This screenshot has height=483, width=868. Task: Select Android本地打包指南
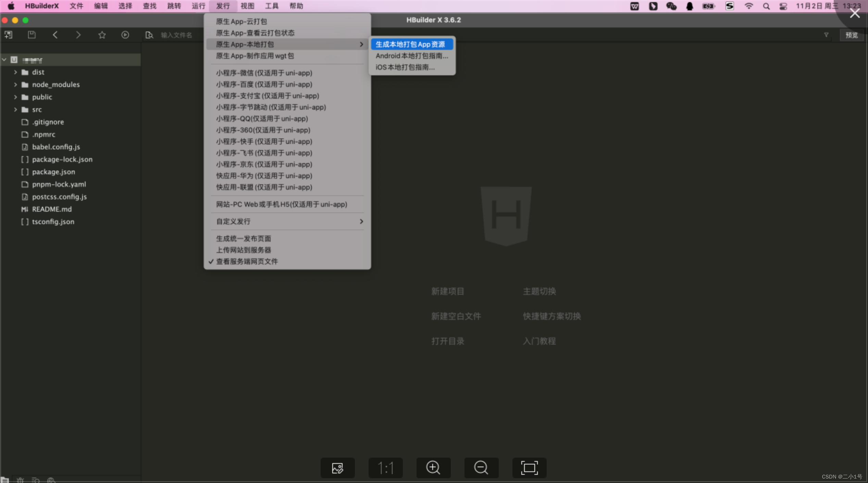[412, 55]
